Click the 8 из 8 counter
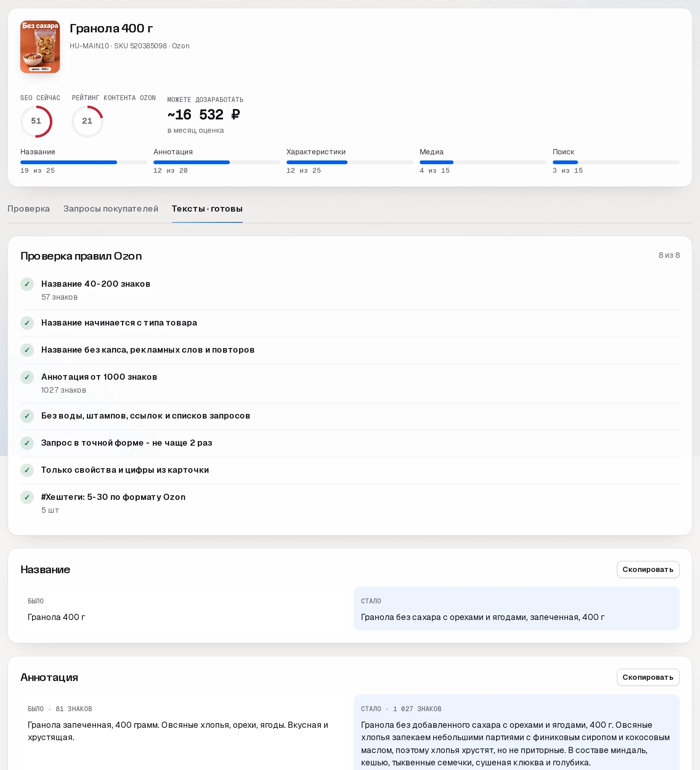The width and height of the screenshot is (700, 770). click(669, 255)
